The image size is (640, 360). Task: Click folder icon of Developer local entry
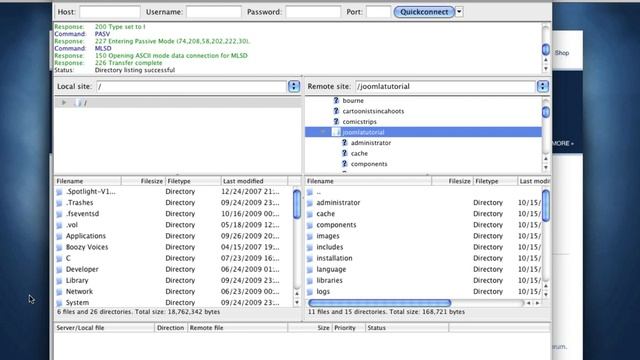[60, 269]
